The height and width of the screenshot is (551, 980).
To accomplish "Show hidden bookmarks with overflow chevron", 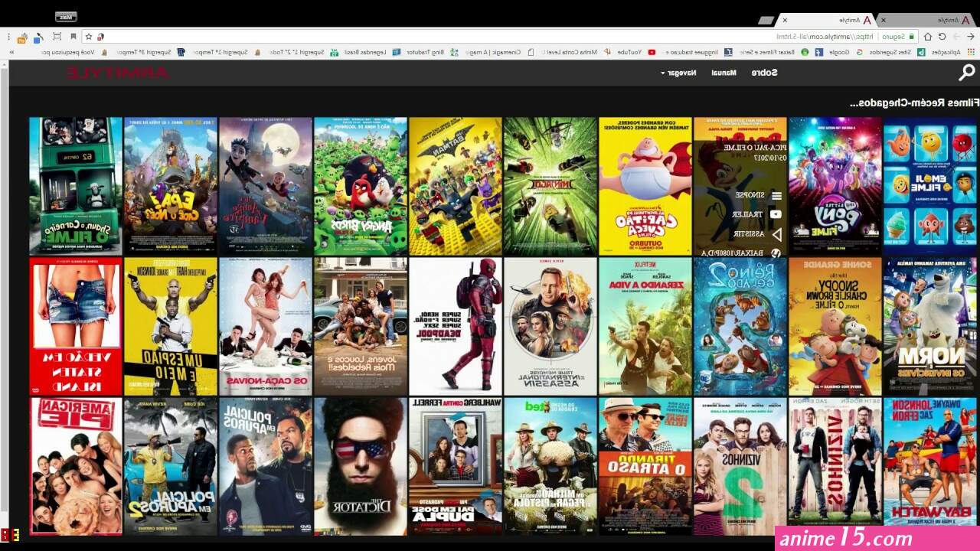I will (11, 52).
